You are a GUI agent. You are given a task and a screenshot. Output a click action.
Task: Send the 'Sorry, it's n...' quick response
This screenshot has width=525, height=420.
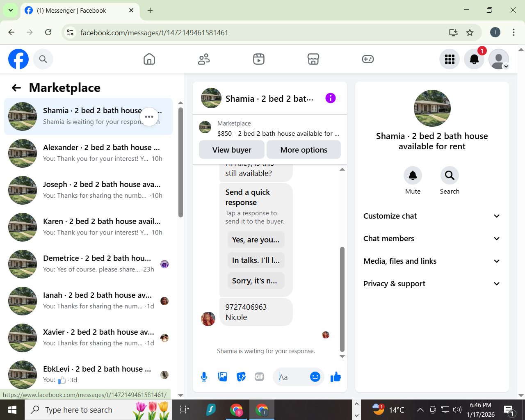[x=256, y=281]
